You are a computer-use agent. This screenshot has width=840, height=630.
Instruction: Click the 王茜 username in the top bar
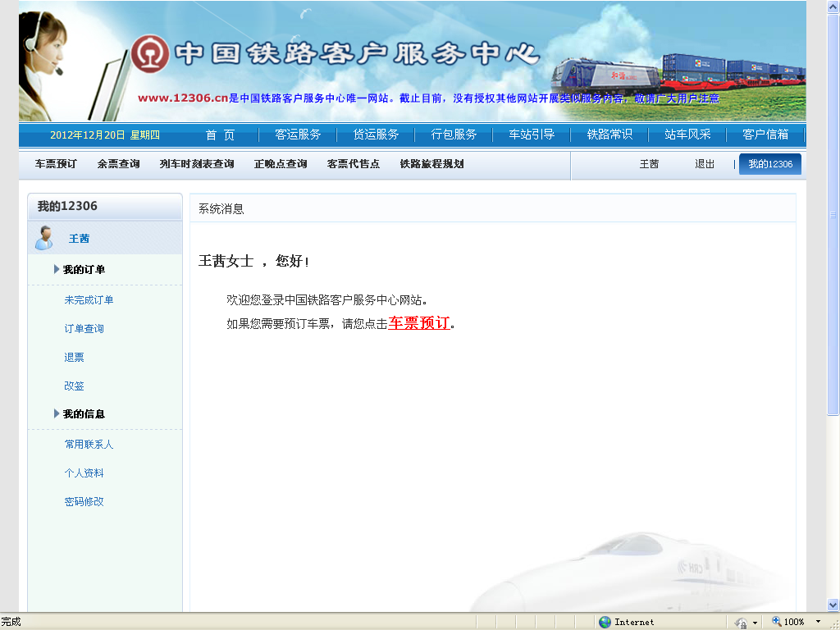[x=649, y=164]
